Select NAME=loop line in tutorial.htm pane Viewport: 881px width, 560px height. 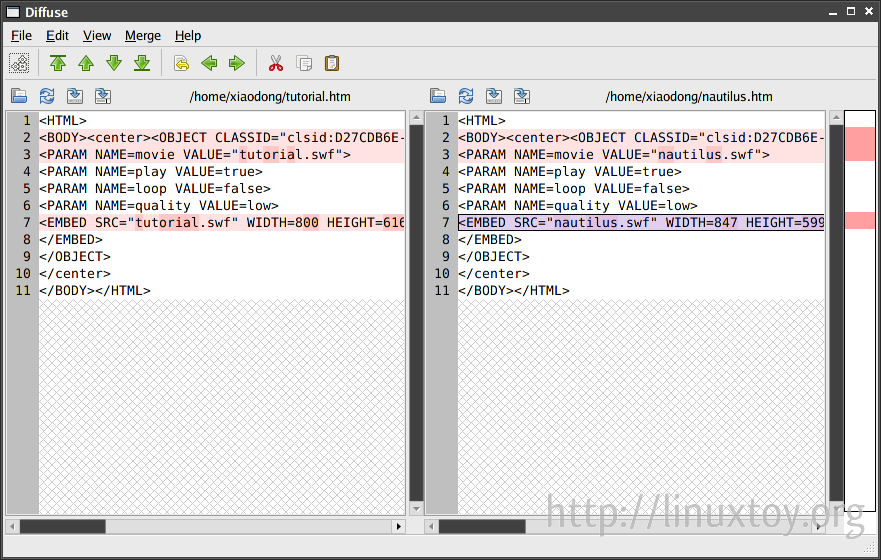[x=222, y=189]
